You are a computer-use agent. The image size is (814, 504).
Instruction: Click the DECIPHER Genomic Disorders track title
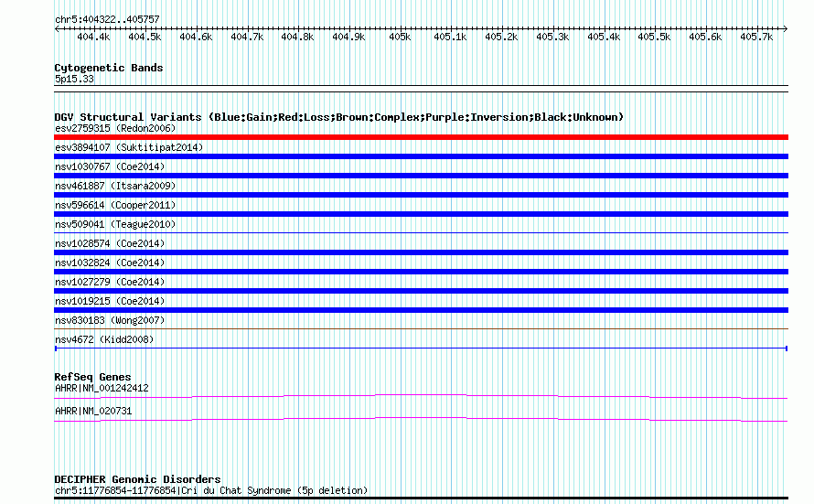pyautogui.click(x=137, y=479)
